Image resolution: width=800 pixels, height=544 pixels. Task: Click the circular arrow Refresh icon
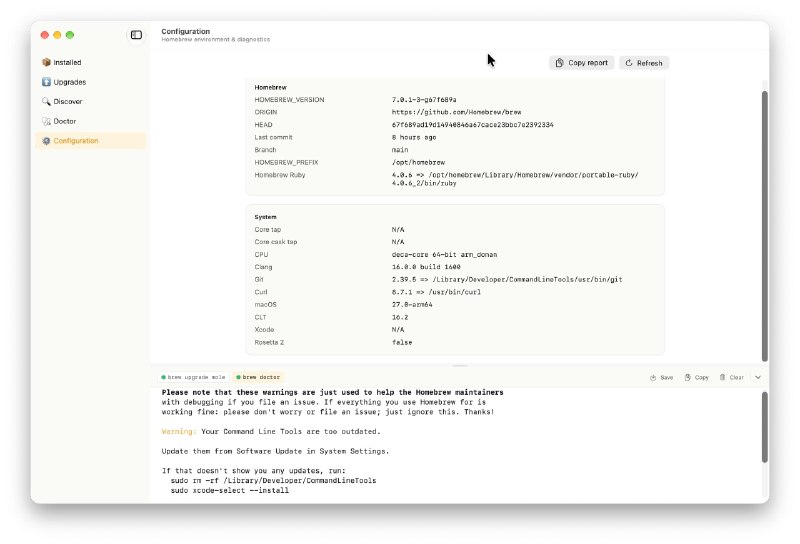tap(629, 63)
